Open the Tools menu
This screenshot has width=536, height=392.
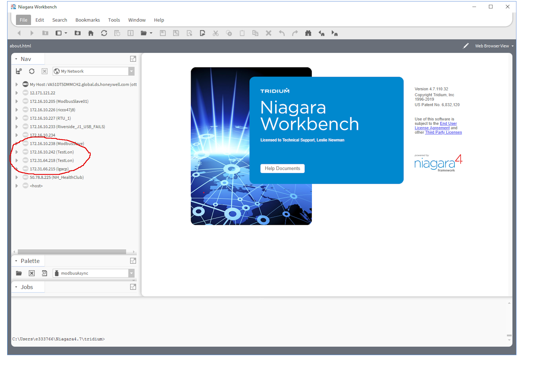click(114, 20)
